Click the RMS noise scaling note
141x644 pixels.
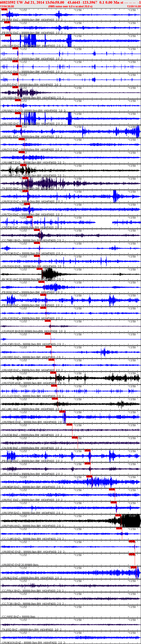70,6
